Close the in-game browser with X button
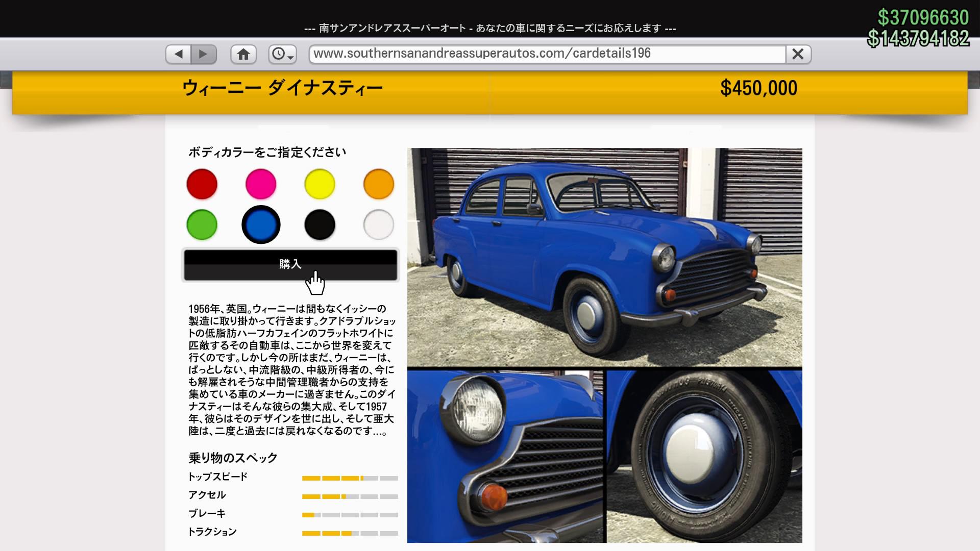The image size is (980, 551). (798, 54)
